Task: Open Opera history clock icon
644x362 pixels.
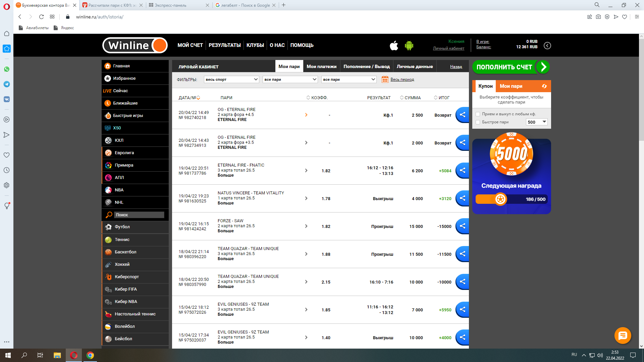Action: pyautogui.click(x=7, y=170)
